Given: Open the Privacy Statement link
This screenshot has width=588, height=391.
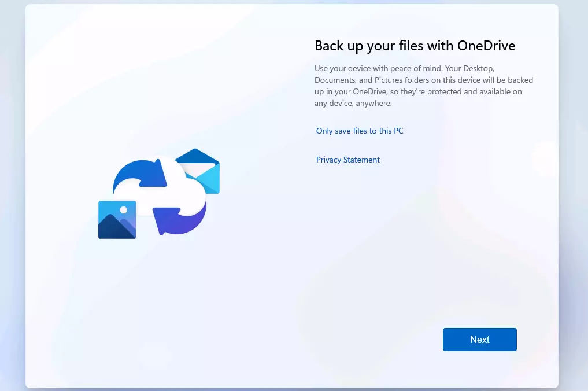Looking at the screenshot, I should [x=347, y=160].
